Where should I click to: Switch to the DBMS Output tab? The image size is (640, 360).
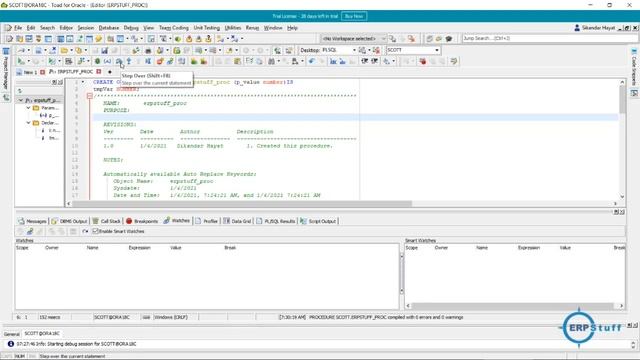coord(69,221)
